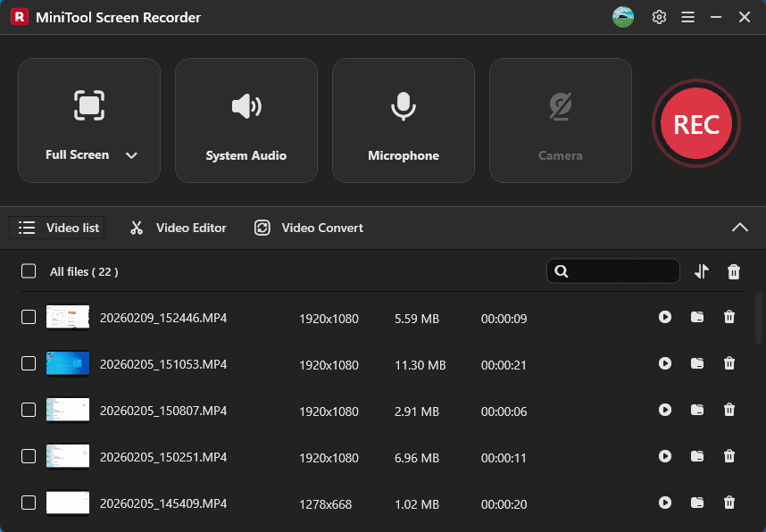Select the Microphone recording icon
766x532 pixels.
point(403,104)
